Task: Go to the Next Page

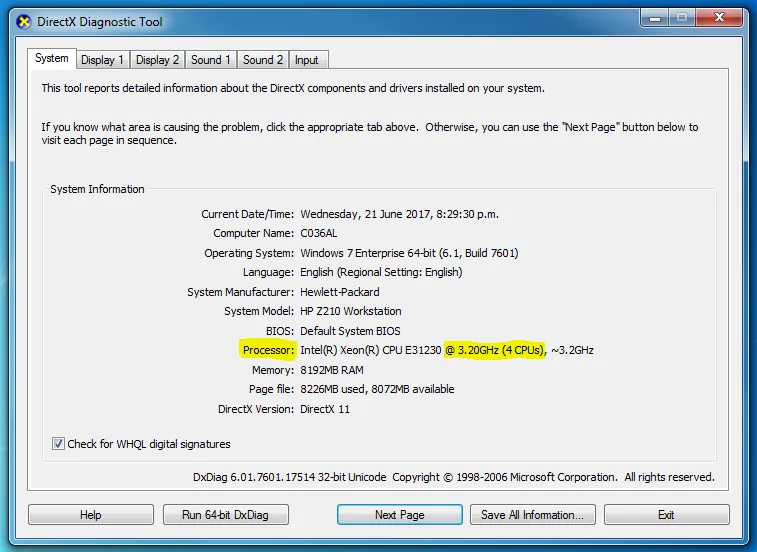Action: tap(400, 515)
